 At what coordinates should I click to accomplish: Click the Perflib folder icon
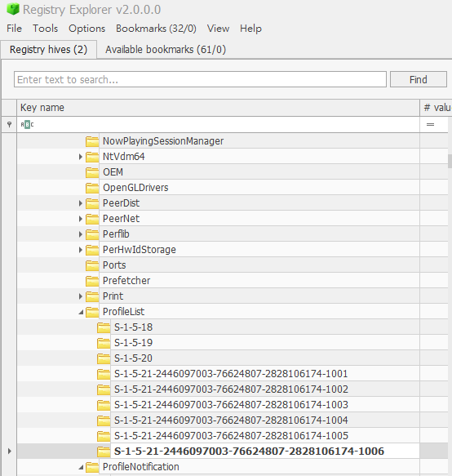click(92, 234)
